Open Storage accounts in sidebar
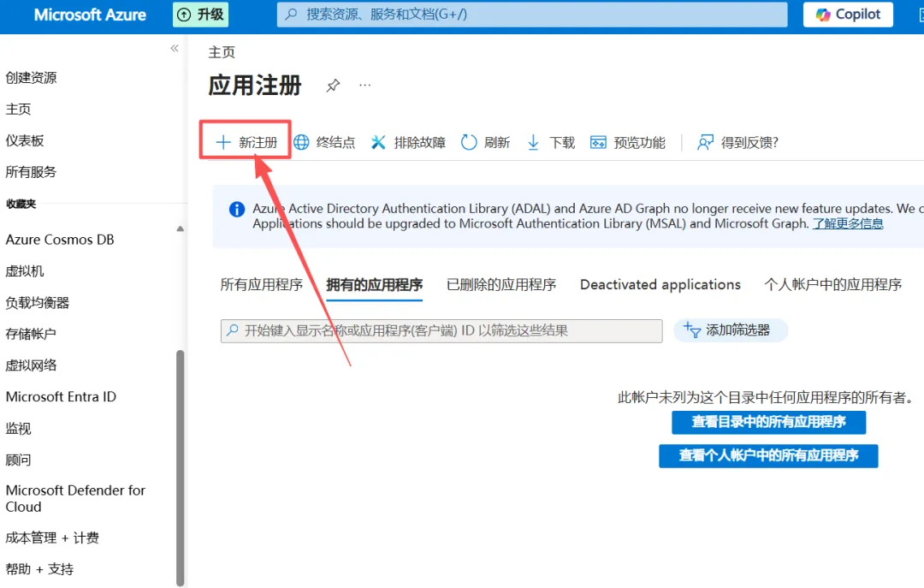The image size is (924, 588). point(32,334)
